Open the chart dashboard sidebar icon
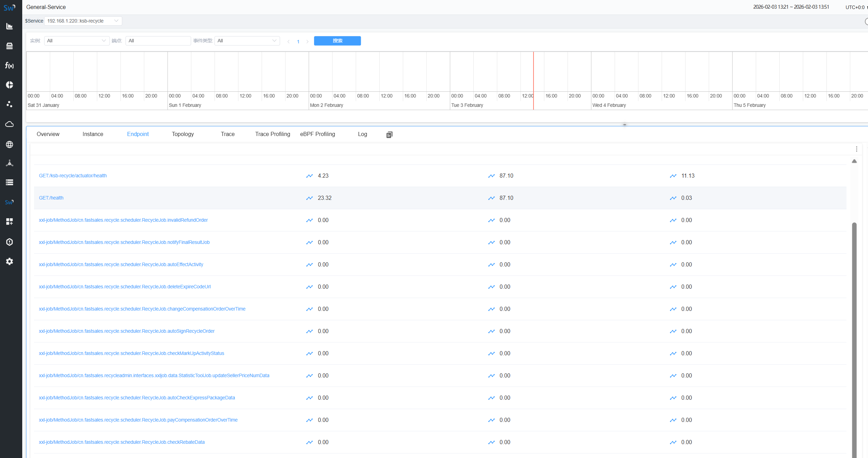 click(x=9, y=26)
